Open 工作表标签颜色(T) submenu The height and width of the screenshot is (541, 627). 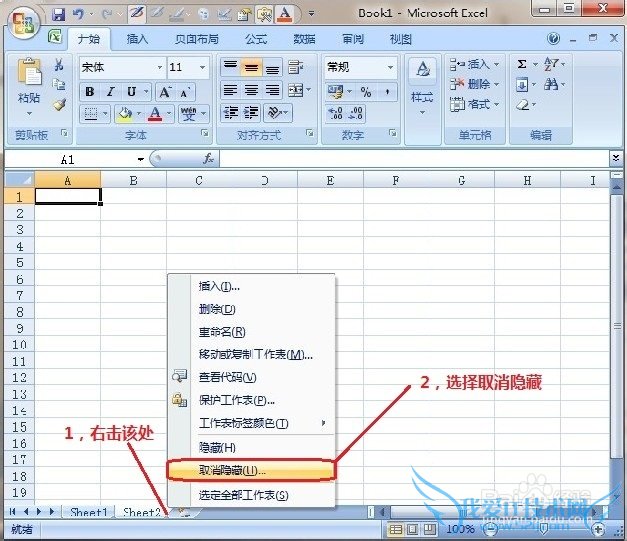tap(251, 423)
